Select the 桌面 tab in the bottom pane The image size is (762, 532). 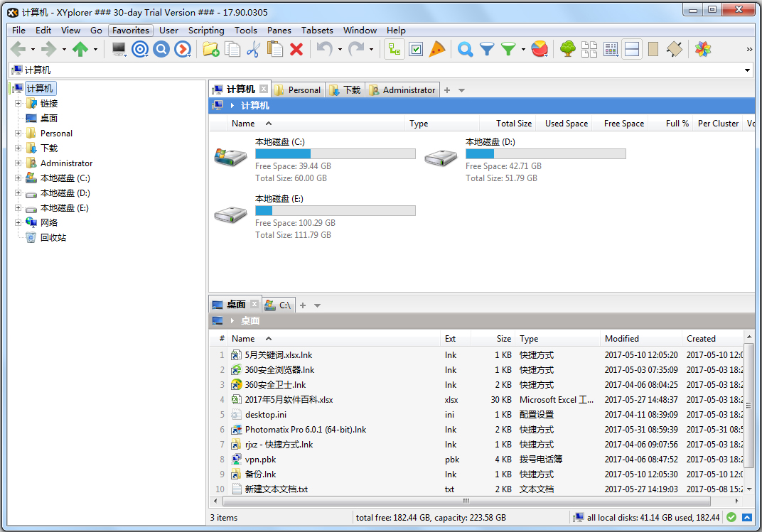point(235,304)
